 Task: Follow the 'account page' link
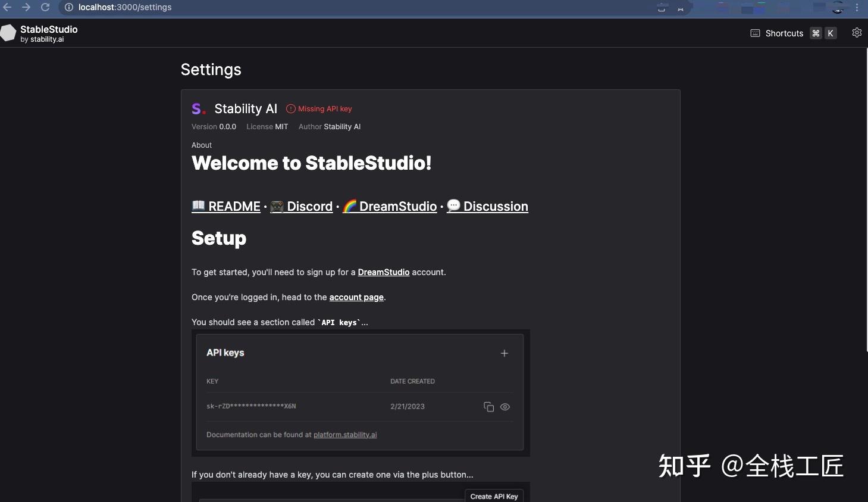coord(356,297)
